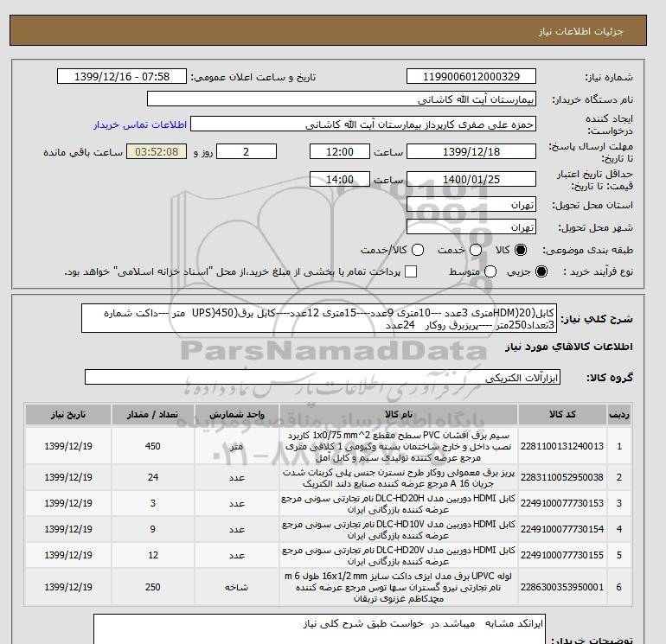Click the request creator field حمزه علی صفری
Viewport: 666px width, 644px height.
point(363,124)
